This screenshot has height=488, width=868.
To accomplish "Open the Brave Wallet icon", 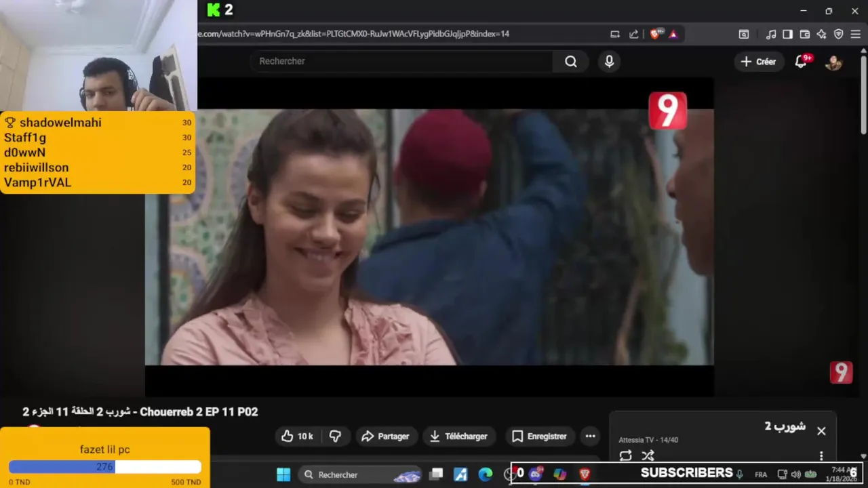I will [805, 34].
